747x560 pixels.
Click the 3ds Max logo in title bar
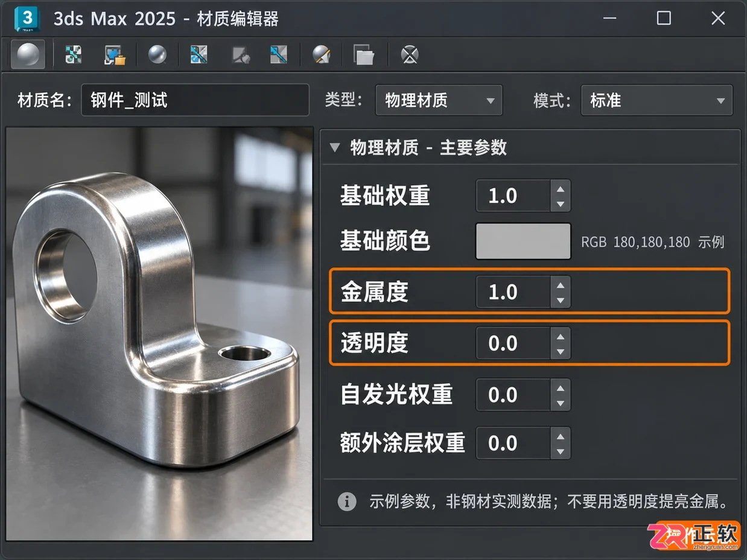(x=27, y=18)
